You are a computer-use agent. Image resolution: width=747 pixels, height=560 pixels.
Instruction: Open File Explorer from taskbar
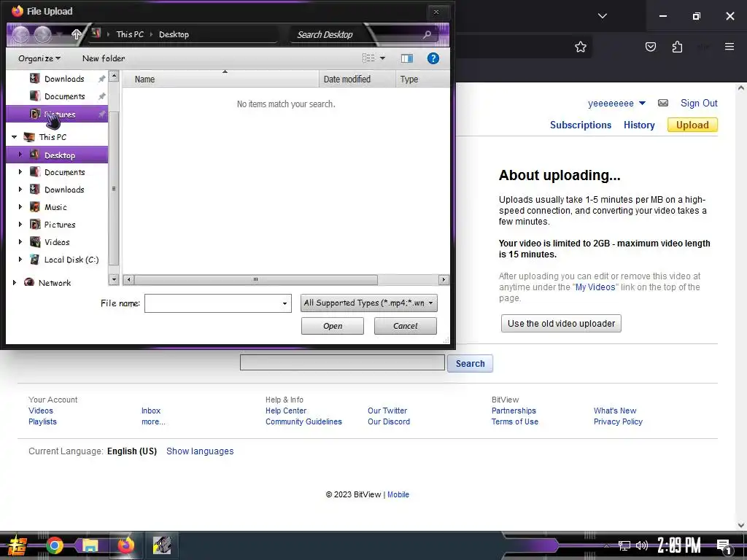click(90, 545)
